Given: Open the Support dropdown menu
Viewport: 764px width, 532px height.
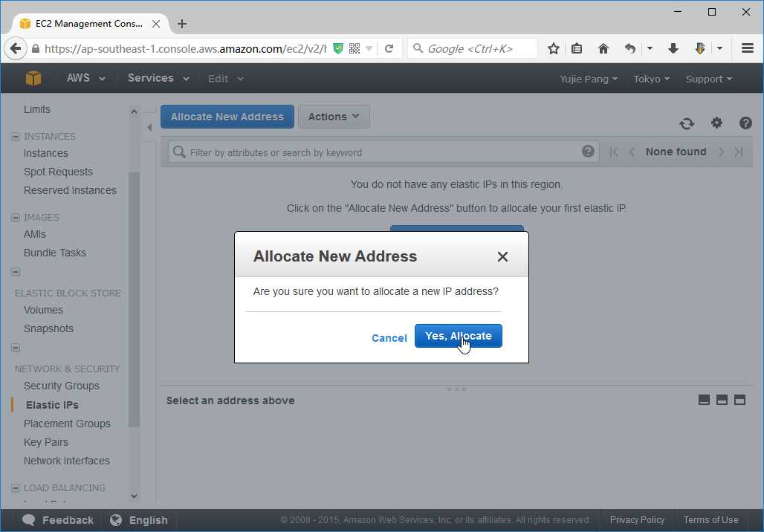Looking at the screenshot, I should click(709, 79).
